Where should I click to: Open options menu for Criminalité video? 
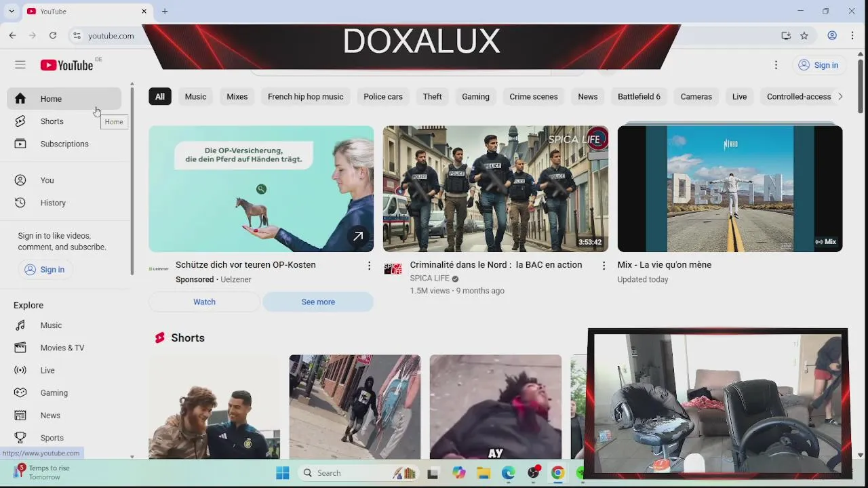(x=604, y=266)
